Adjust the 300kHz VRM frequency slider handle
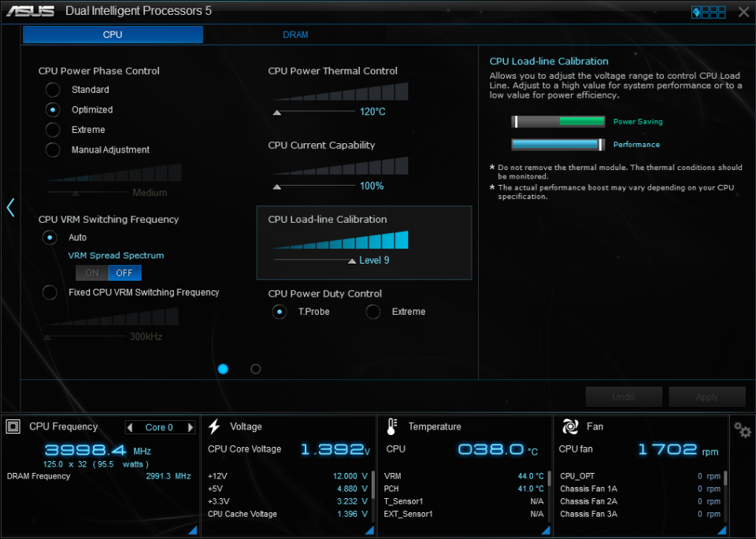The height and width of the screenshot is (539, 756). pos(47,338)
